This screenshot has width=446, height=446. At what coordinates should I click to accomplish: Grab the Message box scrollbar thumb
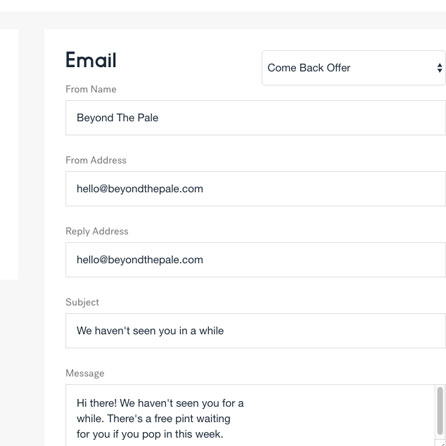(440, 411)
